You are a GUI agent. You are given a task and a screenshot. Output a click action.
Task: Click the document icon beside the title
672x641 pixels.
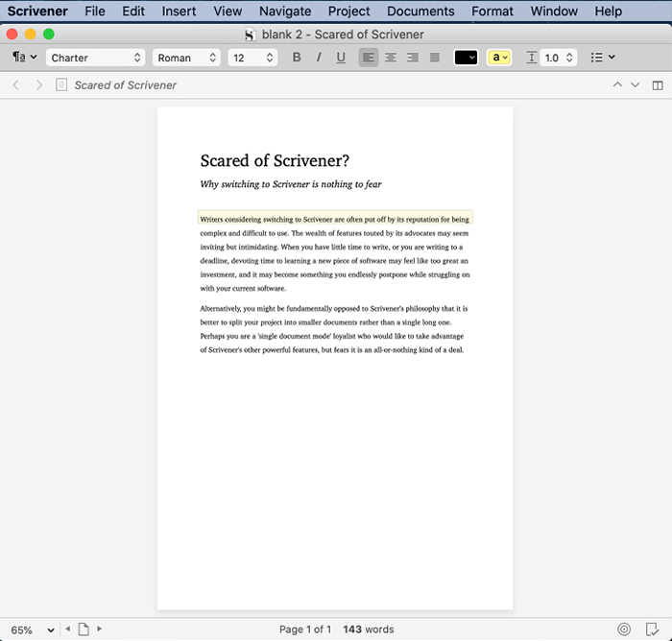pos(61,84)
